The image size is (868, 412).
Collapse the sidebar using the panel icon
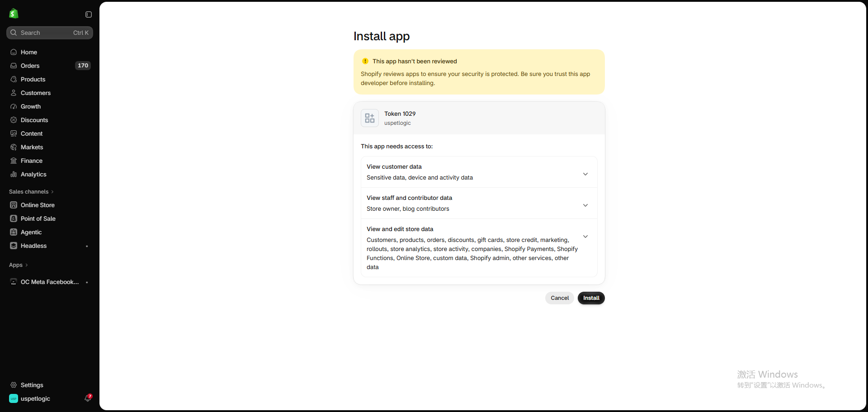89,14
